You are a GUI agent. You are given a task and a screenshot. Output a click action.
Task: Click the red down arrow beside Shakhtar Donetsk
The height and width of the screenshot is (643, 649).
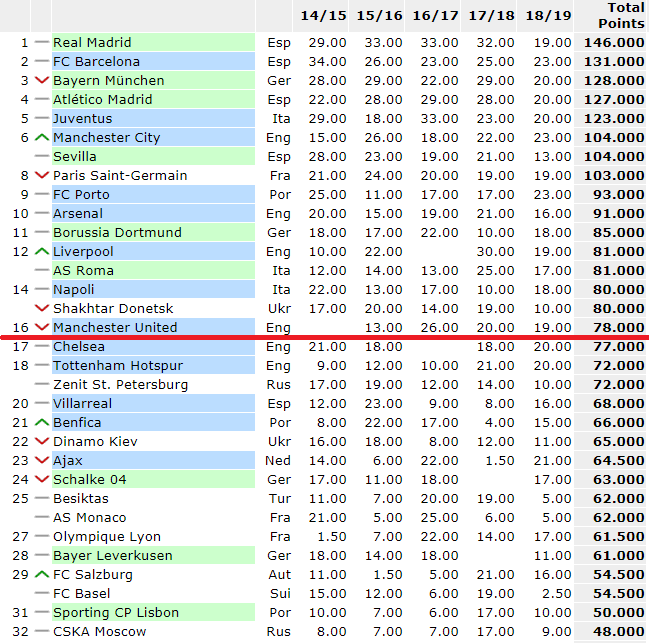coord(42,308)
